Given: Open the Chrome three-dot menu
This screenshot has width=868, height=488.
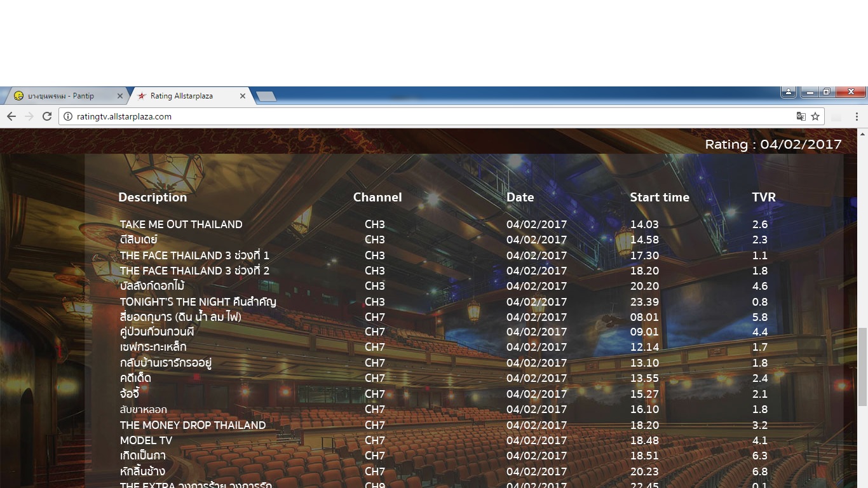Looking at the screenshot, I should coord(857,116).
